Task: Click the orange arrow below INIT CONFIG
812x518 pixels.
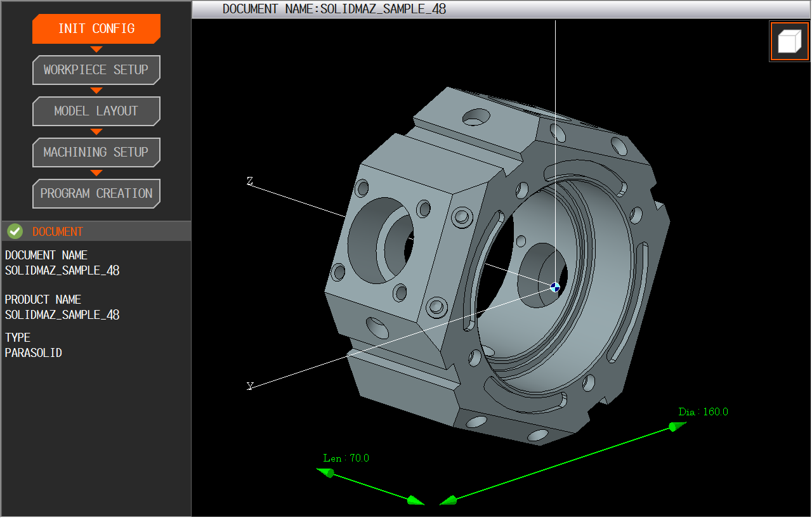Action: [x=96, y=49]
